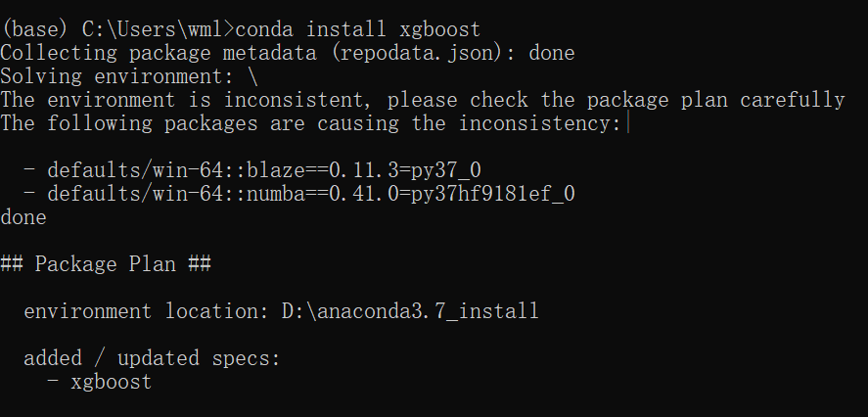Click "please check the package plan carefully"
The width and height of the screenshot is (868, 417).
(616, 100)
